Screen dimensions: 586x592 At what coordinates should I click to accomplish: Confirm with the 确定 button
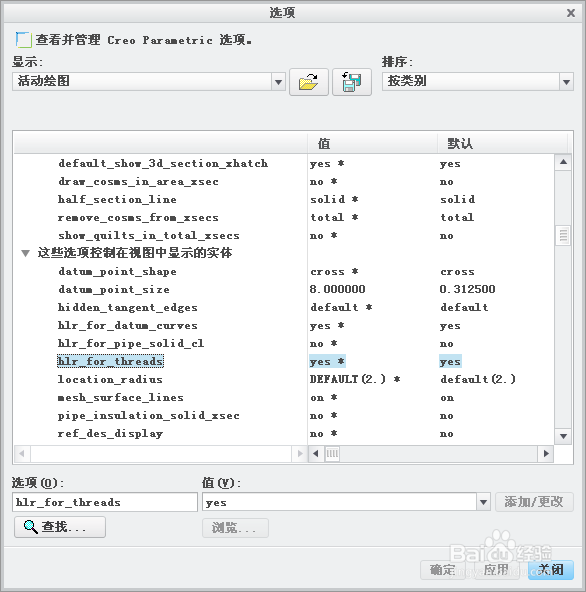(444, 570)
